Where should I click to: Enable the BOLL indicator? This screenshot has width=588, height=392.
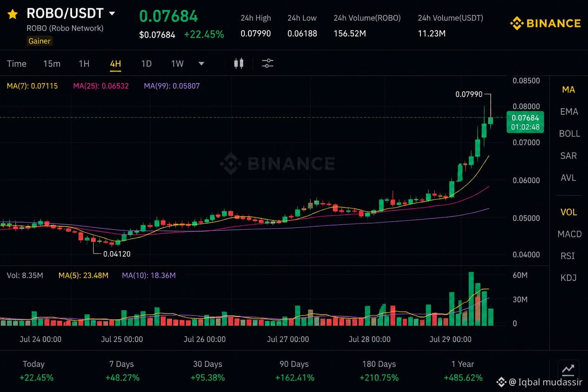(x=569, y=134)
